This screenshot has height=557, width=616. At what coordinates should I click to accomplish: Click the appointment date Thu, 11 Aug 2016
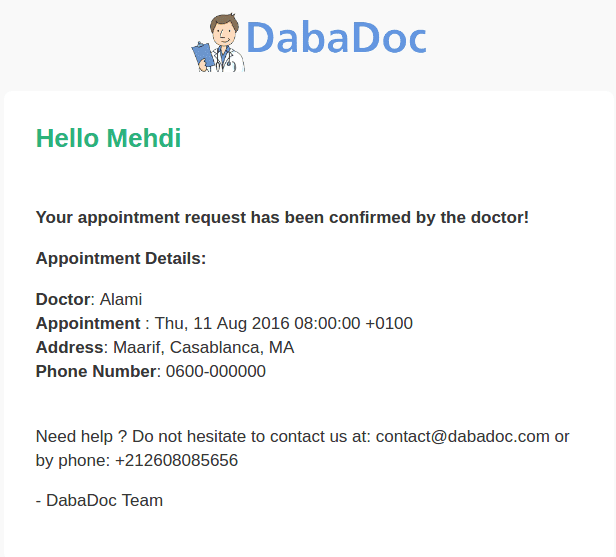(222, 324)
